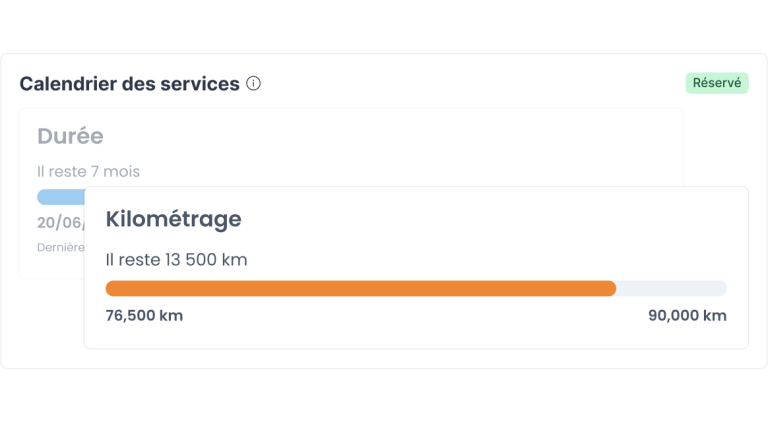Click the 76,500 km current mileage label
Screen dimensions: 768x422
click(144, 316)
